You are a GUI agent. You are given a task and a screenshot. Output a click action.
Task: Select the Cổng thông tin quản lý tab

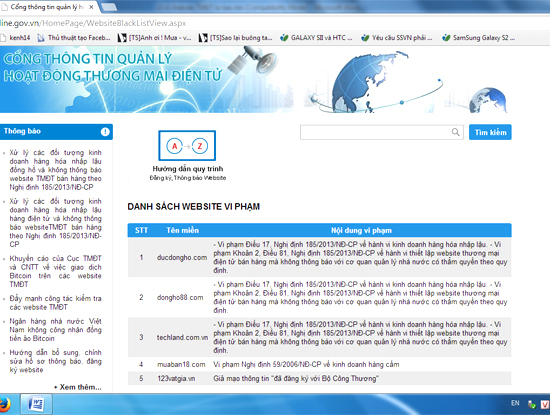tap(46, 7)
